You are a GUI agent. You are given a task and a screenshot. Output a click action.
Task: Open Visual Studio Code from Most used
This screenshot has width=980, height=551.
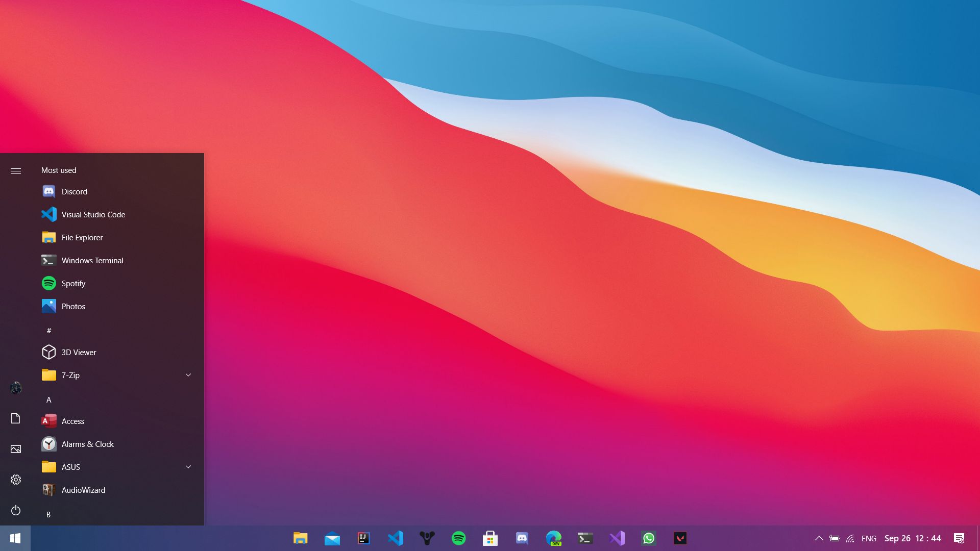coord(93,214)
